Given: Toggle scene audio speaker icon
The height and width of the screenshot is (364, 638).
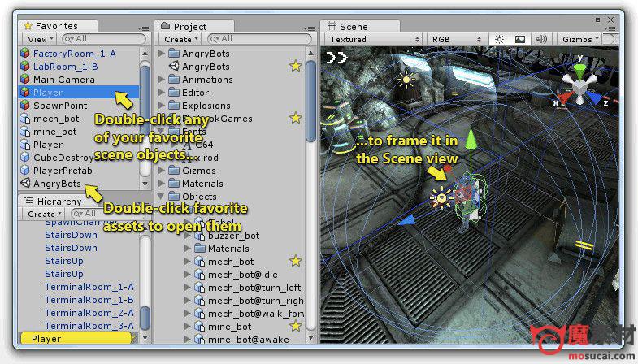Looking at the screenshot, I should [x=541, y=40].
